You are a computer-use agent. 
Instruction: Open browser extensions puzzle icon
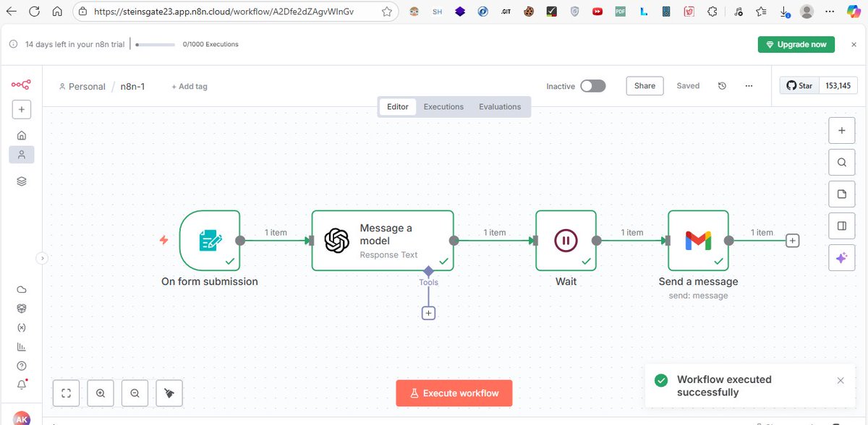[x=712, y=12]
